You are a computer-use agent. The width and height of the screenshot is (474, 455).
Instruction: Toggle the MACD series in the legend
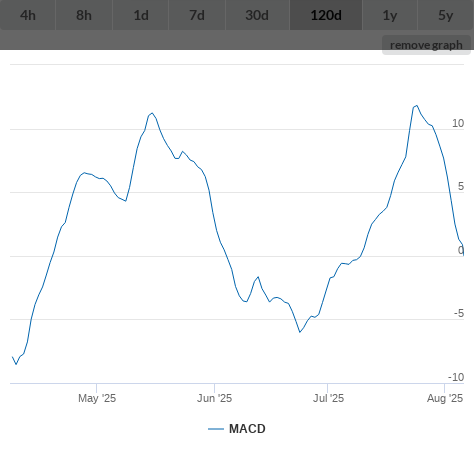(x=237, y=429)
